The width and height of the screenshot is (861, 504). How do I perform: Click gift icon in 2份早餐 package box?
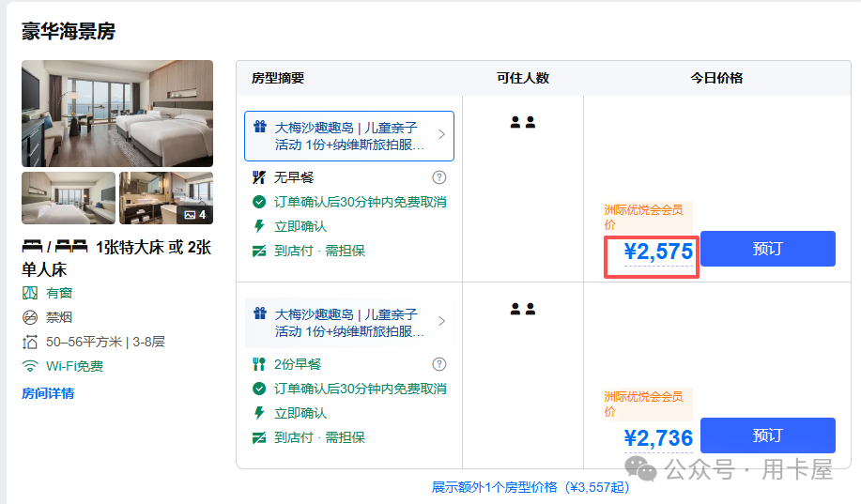click(260, 313)
